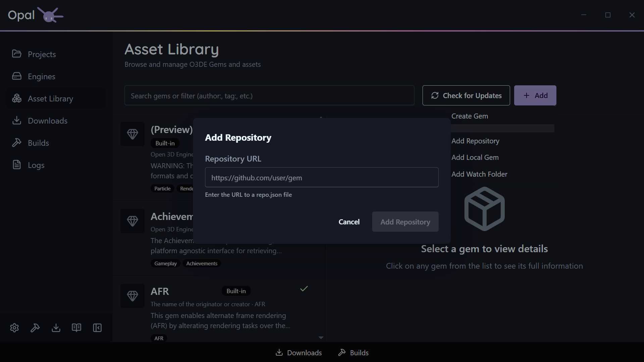Click the green checkmark on AFR gem
The height and width of the screenshot is (362, 644).
coord(304,289)
